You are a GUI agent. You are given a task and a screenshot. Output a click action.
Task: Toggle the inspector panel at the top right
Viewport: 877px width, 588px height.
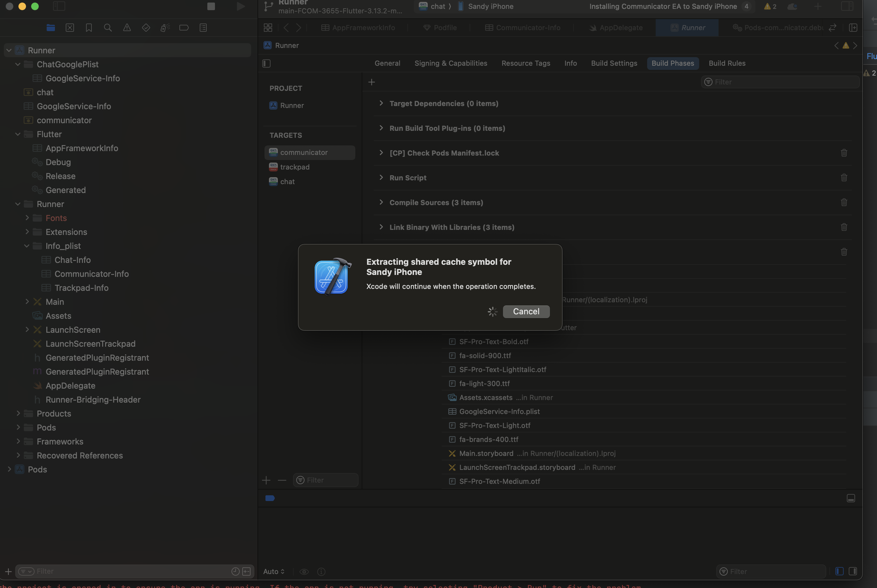[x=847, y=6]
